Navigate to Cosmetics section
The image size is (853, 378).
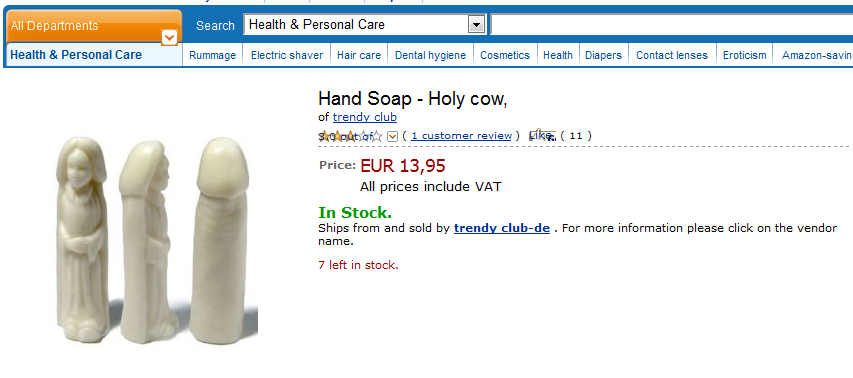click(505, 55)
